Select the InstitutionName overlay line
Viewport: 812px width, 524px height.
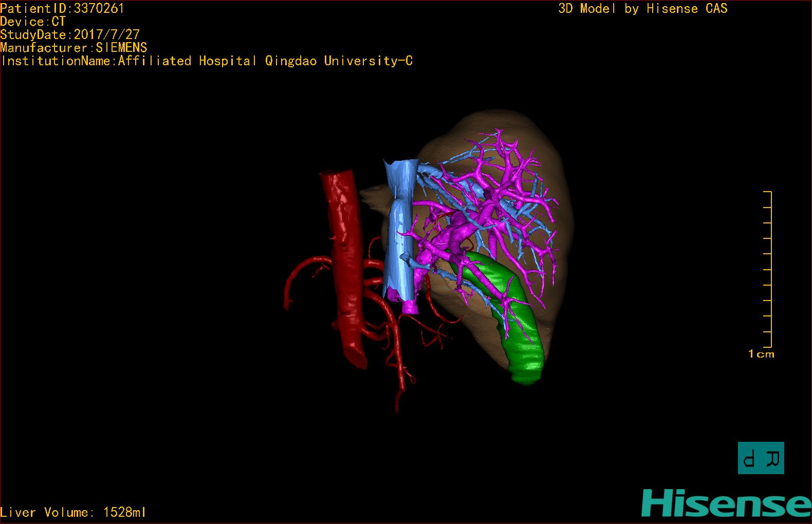[207, 61]
